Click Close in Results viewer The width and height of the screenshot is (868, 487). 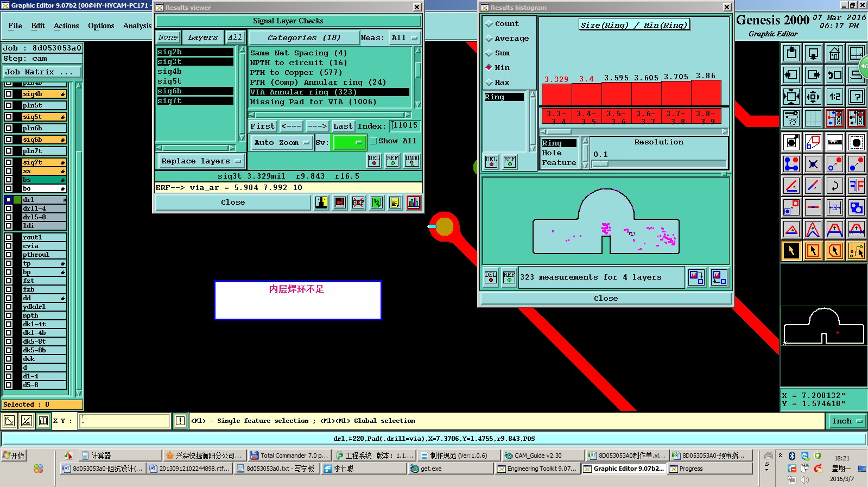(x=233, y=203)
